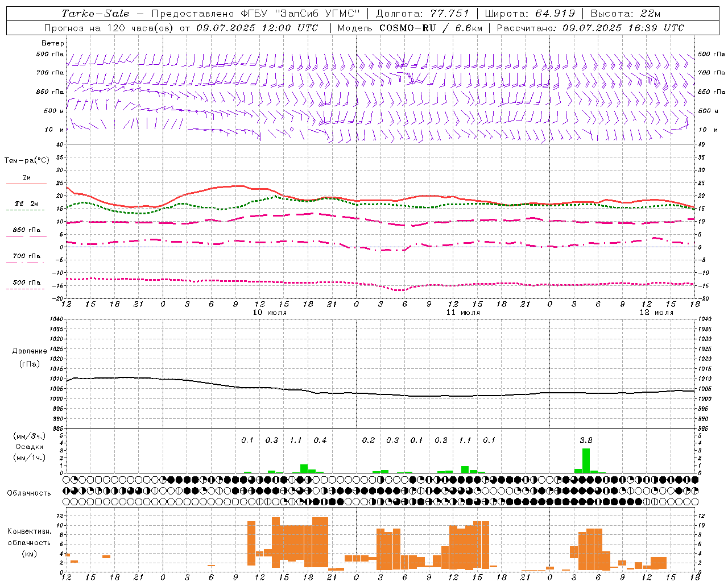This screenshot has height=582, width=728.
Task: Click the Ветер panel label
Action: tap(53, 43)
